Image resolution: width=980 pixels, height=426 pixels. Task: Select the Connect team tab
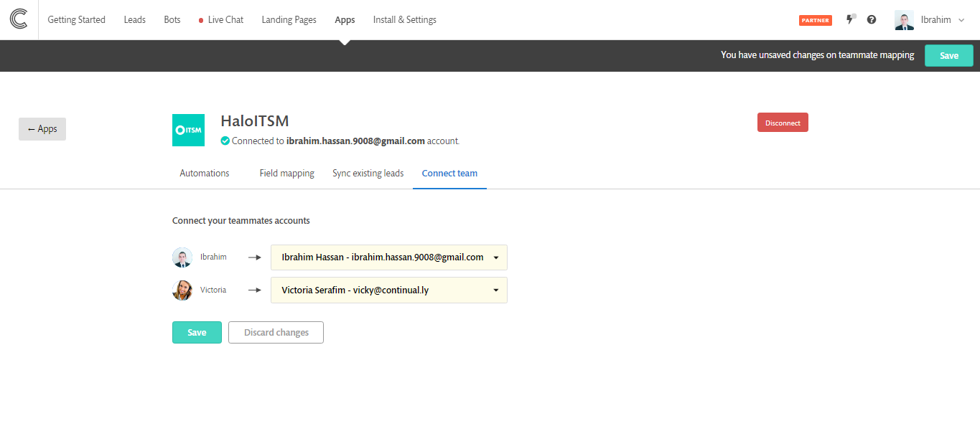449,174
